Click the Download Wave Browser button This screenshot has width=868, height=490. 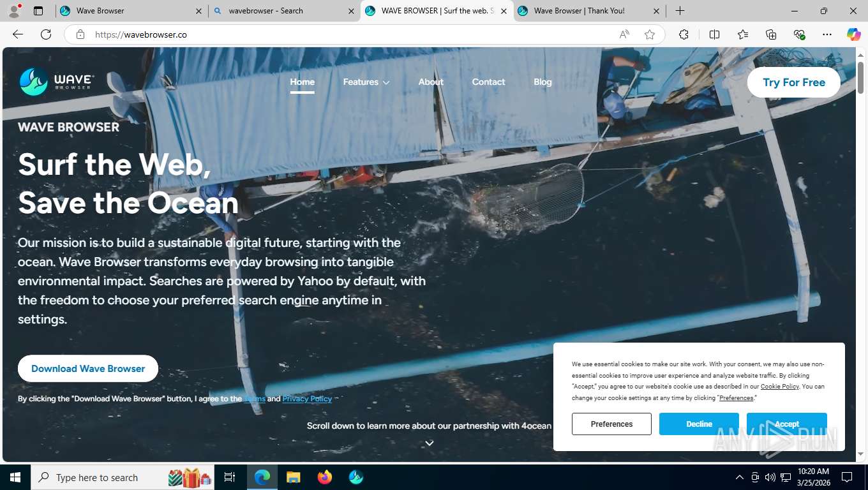(88, 369)
